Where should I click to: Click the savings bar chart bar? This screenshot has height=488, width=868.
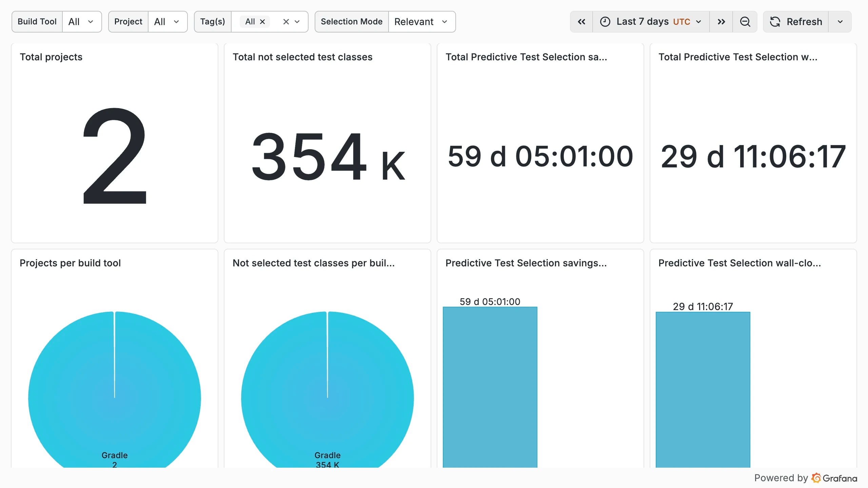(x=490, y=387)
